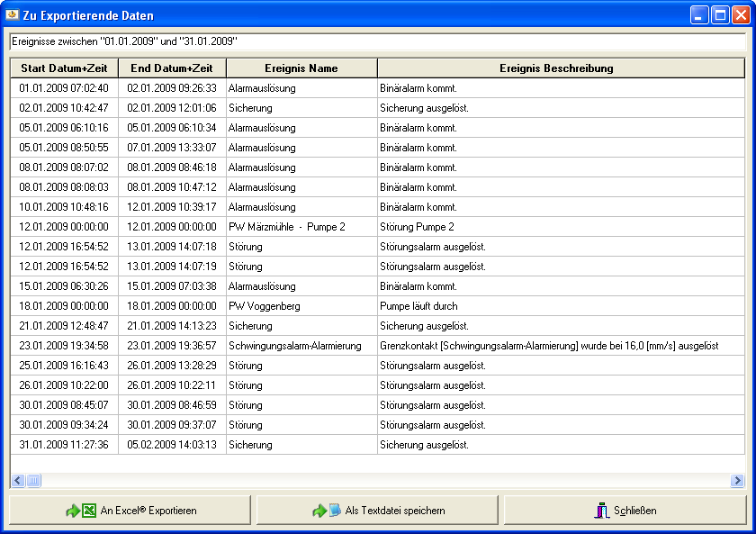This screenshot has width=756, height=534.
Task: Select the row starting 31.01.2009 11:27:36
Action: coord(64,445)
